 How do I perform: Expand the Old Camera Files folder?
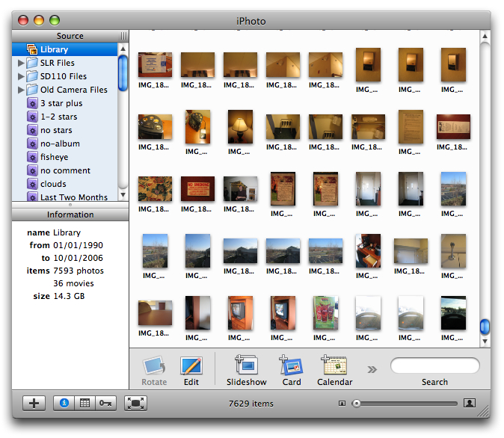[x=21, y=90]
